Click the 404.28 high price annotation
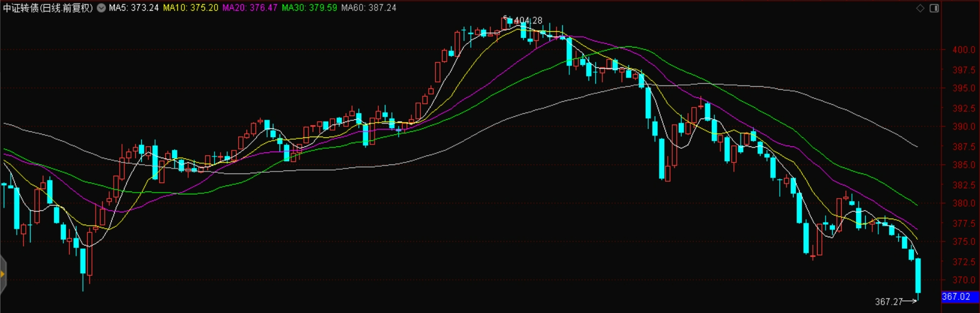Image resolution: width=980 pixels, height=313 pixels. 527,20
